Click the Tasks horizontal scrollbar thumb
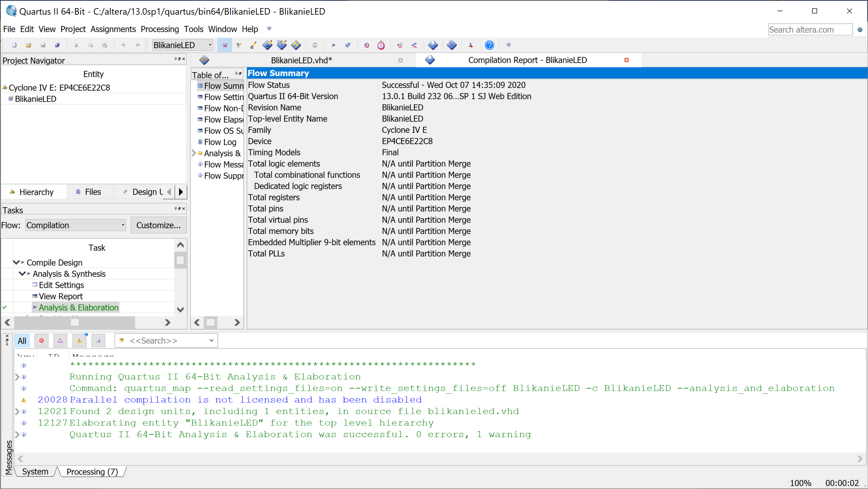This screenshot has width=868, height=489. click(x=74, y=322)
